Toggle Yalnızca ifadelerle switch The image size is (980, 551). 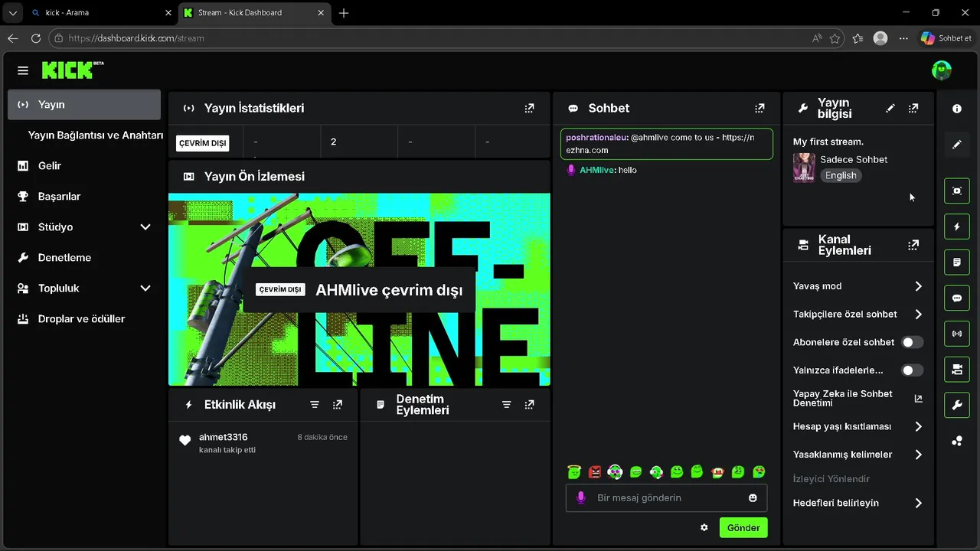(x=912, y=370)
